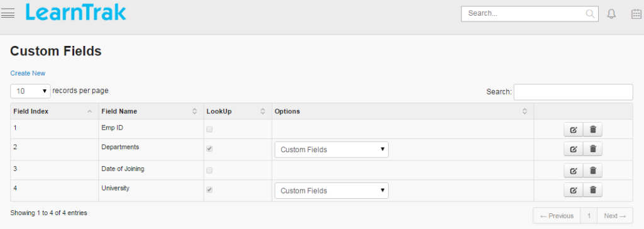Select the Emp ID field name cell
This screenshot has height=229, width=644.
(151, 129)
